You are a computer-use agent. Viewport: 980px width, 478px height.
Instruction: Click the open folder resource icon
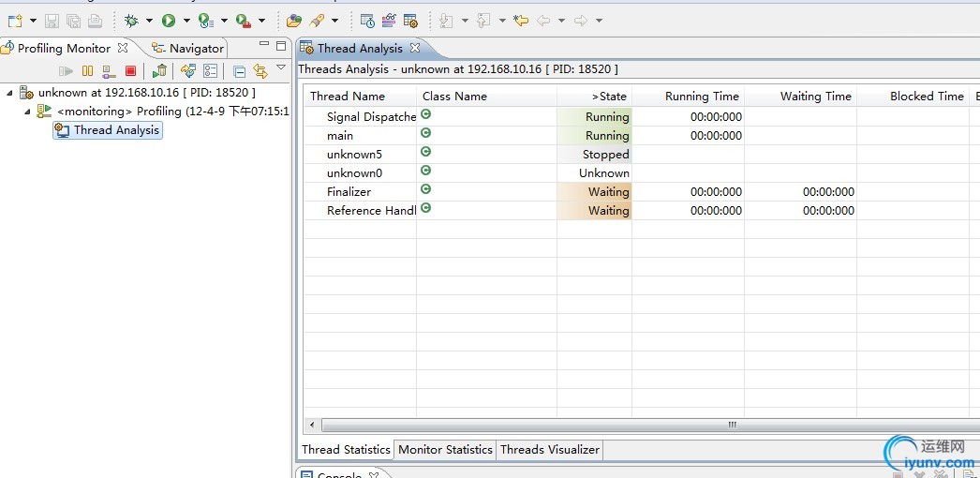point(294,21)
